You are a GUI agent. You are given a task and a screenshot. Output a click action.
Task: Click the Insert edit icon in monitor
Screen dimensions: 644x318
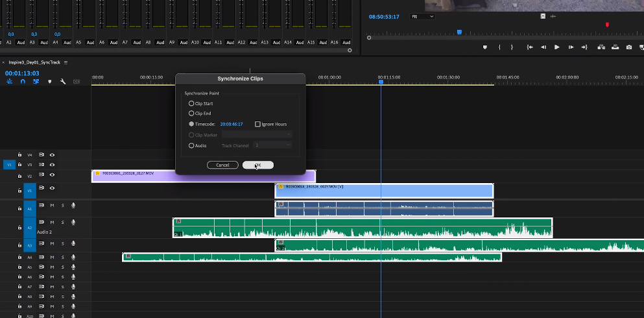click(601, 47)
